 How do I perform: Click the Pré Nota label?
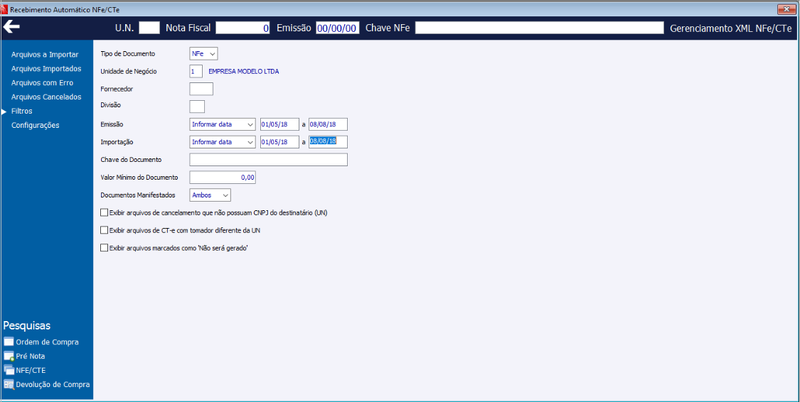(31, 356)
